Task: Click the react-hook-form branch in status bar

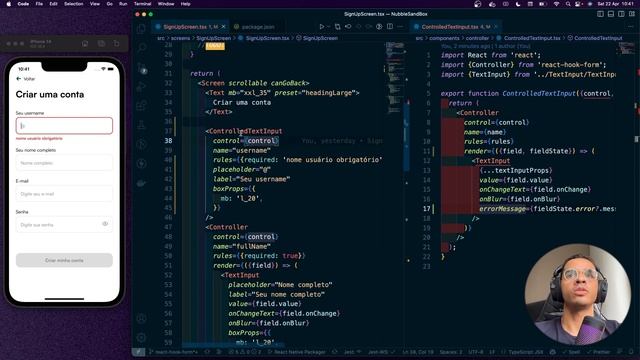Action: click(x=173, y=352)
